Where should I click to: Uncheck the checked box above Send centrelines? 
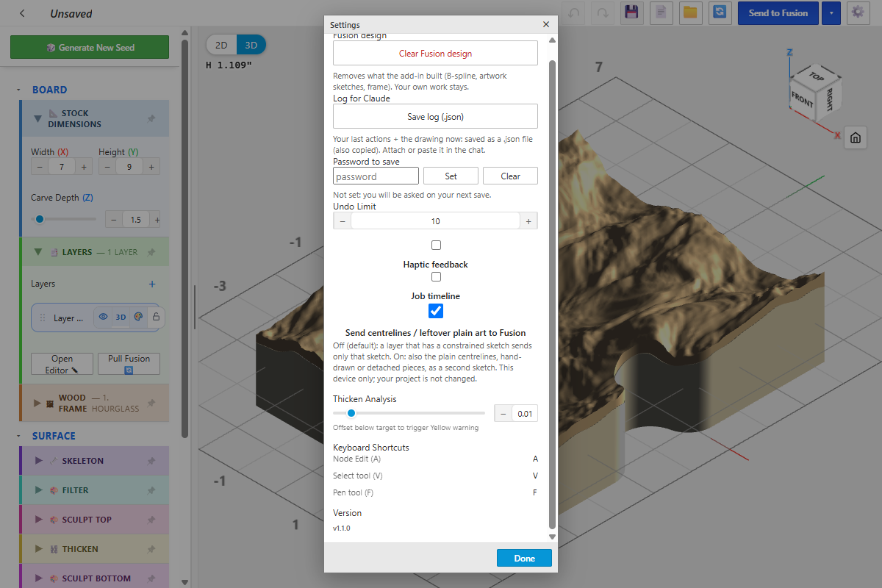(436, 311)
